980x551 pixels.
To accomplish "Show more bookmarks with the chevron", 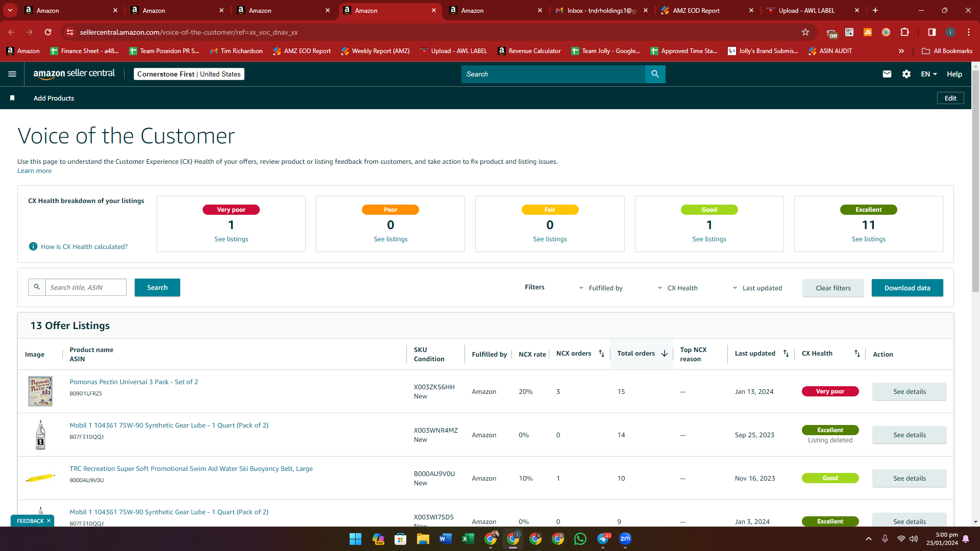I will pyautogui.click(x=901, y=51).
